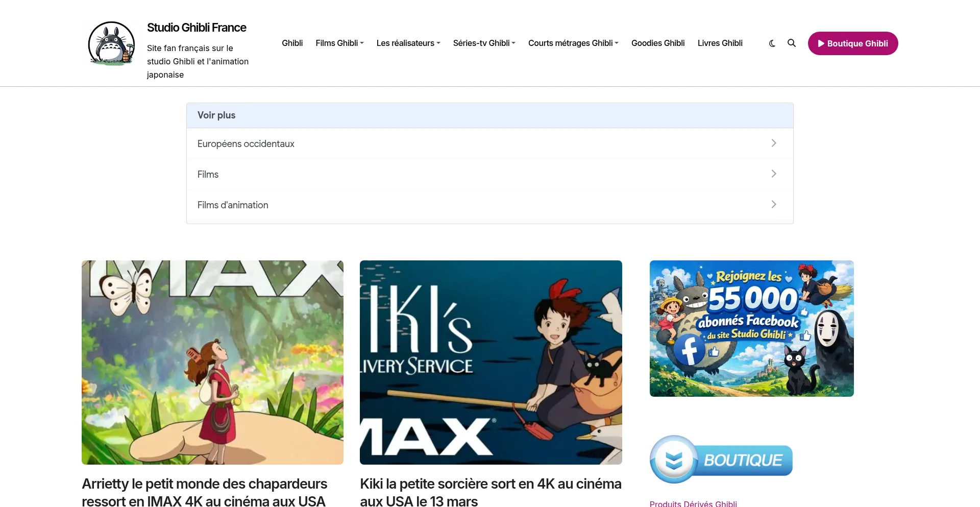The image size is (980, 507).
Task: Click the Totoro site logo
Action: pyautogui.click(x=111, y=43)
